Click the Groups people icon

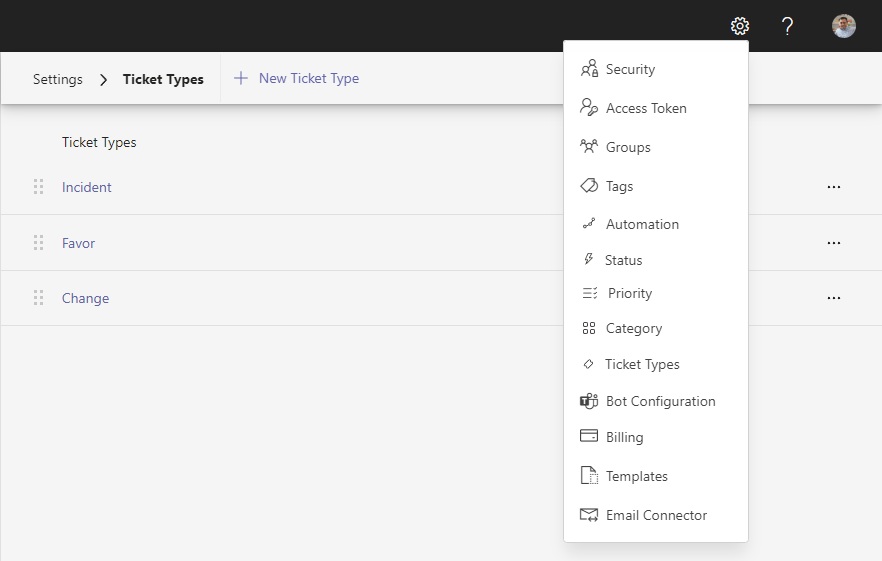point(589,147)
